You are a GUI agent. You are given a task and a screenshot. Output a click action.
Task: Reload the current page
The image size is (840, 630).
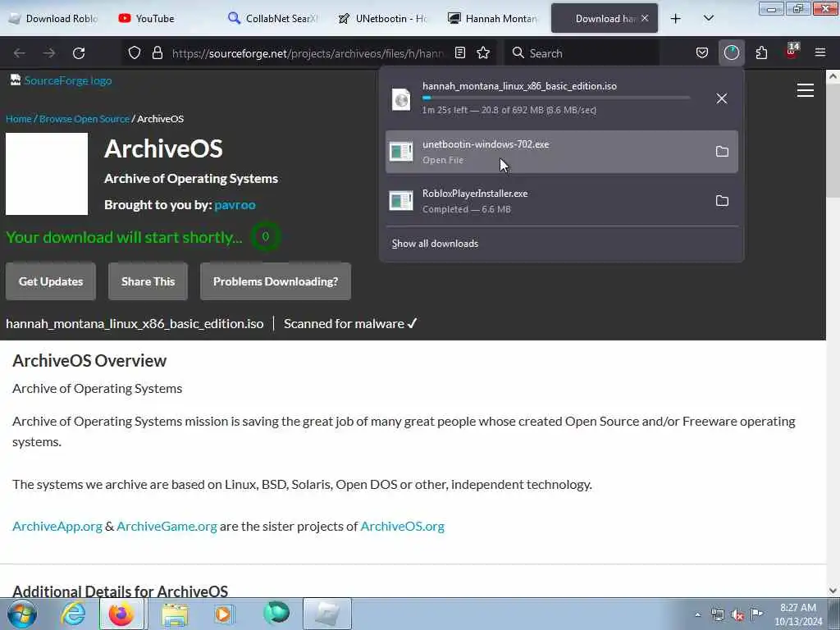pos(79,53)
